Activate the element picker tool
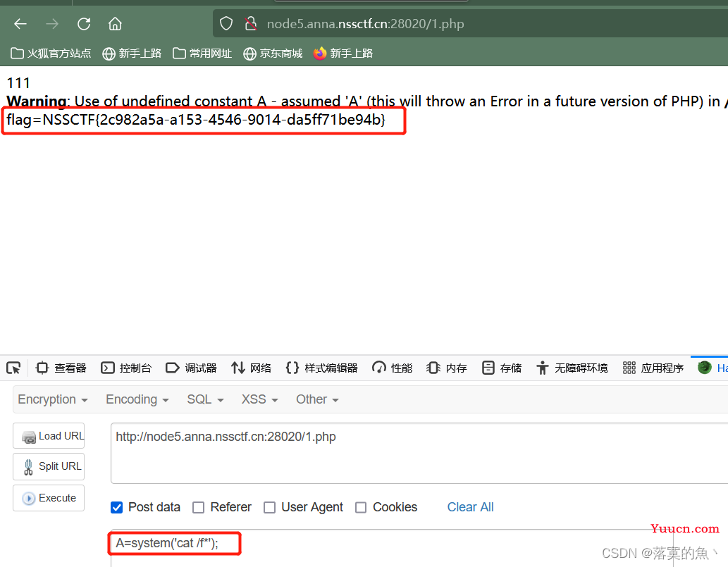 point(13,368)
